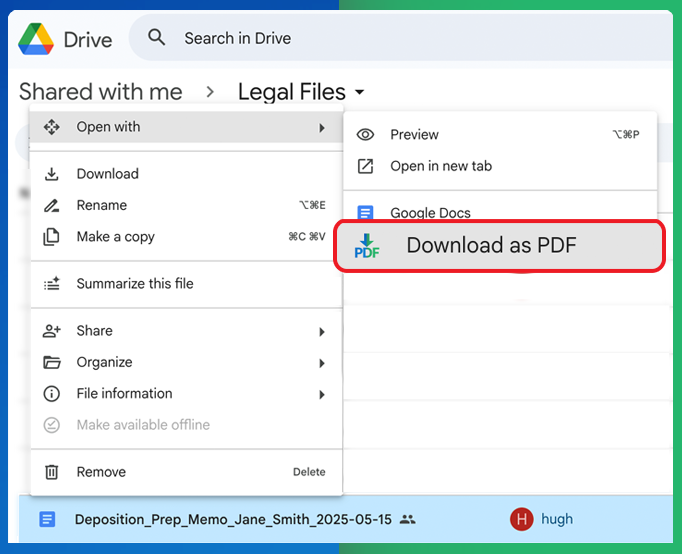Screen dimensions: 682x554
Task: Expand the Share submenu arrow
Action: 322,331
